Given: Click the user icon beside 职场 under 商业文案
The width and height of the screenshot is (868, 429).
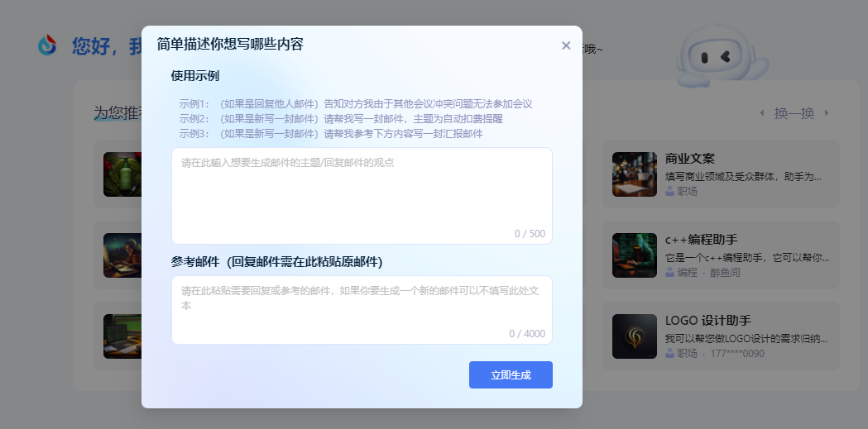Looking at the screenshot, I should pos(669,191).
